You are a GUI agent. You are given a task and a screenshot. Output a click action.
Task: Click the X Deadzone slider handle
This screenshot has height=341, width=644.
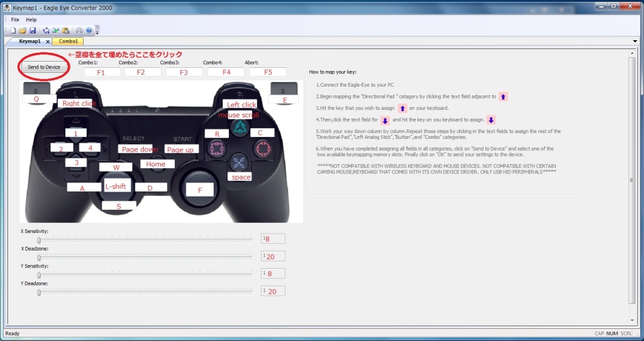click(x=39, y=257)
